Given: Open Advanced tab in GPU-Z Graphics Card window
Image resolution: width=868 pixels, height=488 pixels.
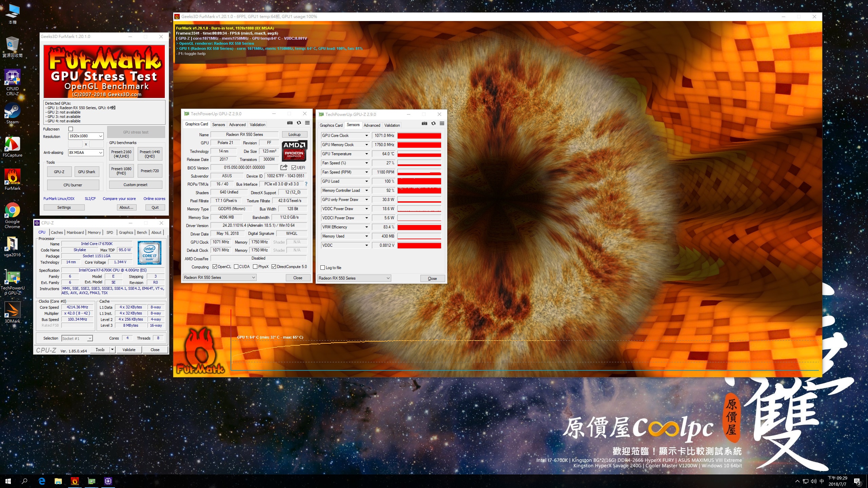Looking at the screenshot, I should (237, 125).
